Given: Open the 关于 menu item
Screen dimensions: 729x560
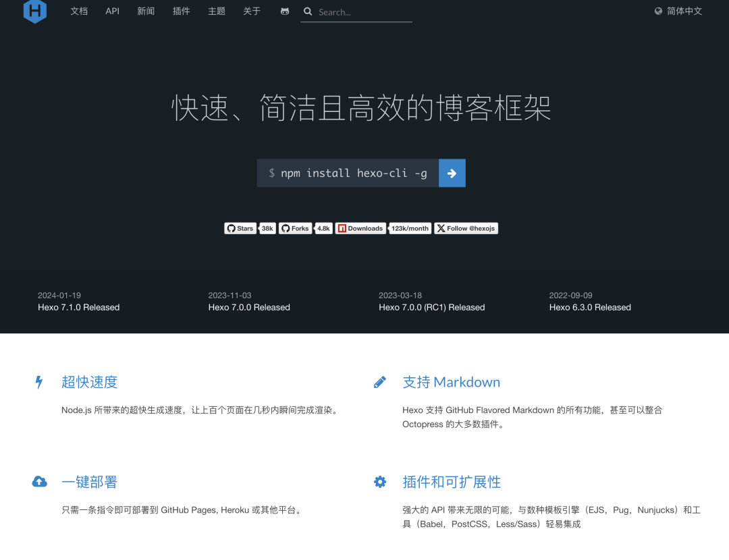Looking at the screenshot, I should click(252, 11).
